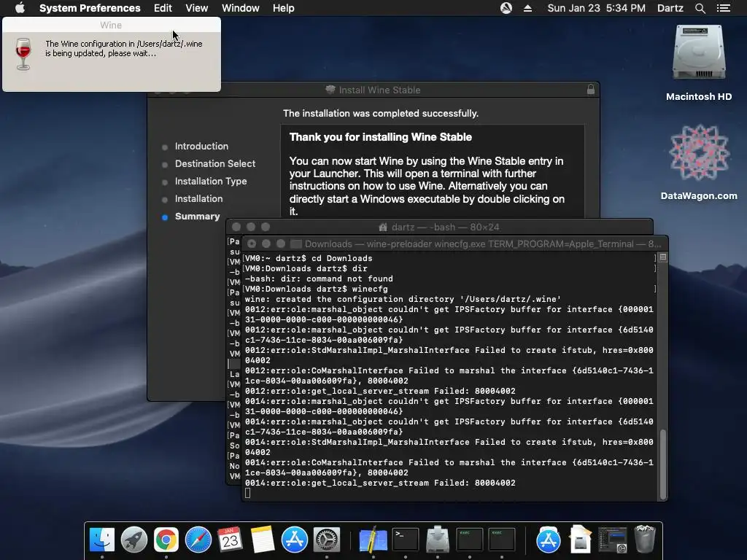Open the Edit menu
747x560 pixels.
click(163, 8)
